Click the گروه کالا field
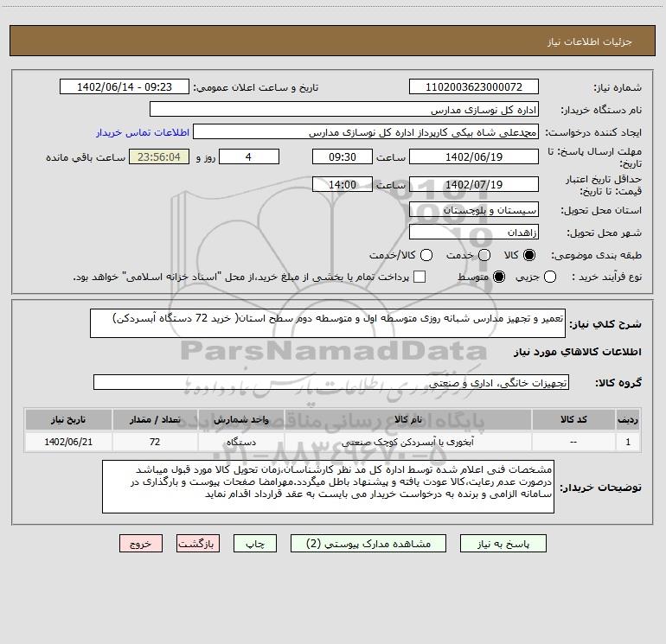 [331, 382]
